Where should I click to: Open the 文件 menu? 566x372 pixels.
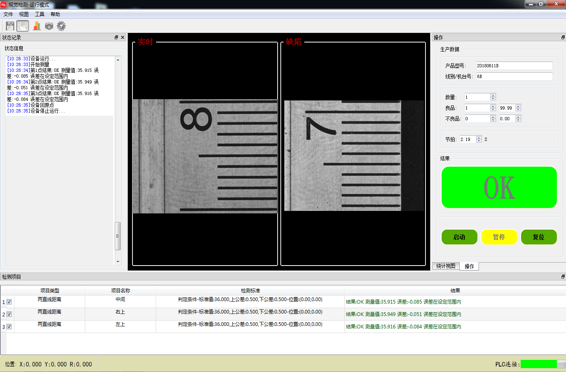8,14
